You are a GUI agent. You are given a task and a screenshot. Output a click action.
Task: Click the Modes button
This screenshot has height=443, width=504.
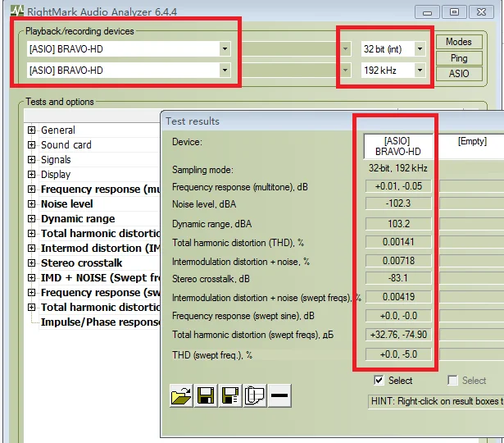(458, 43)
